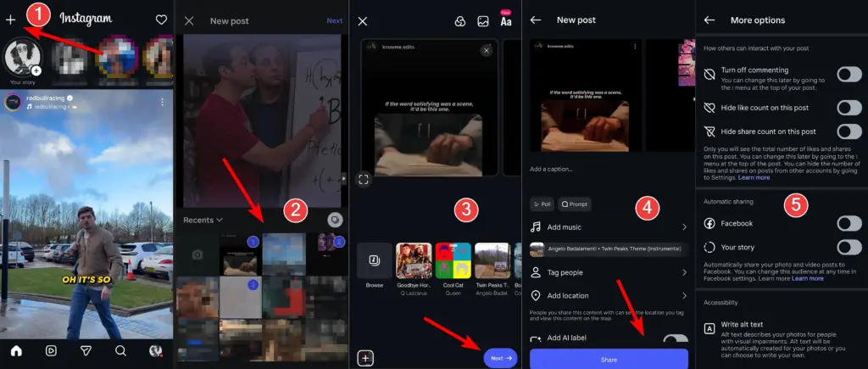Image resolution: width=868 pixels, height=369 pixels.
Task: Open the Reels tab in bottom navigation
Action: (51, 350)
